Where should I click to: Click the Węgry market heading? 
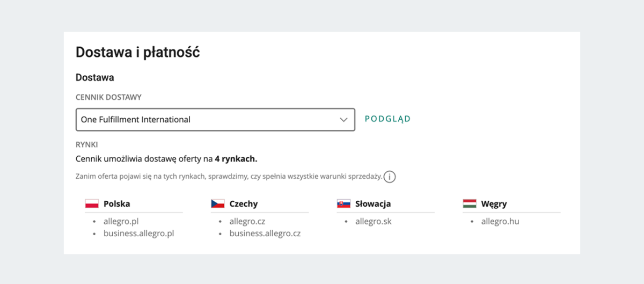point(494,204)
